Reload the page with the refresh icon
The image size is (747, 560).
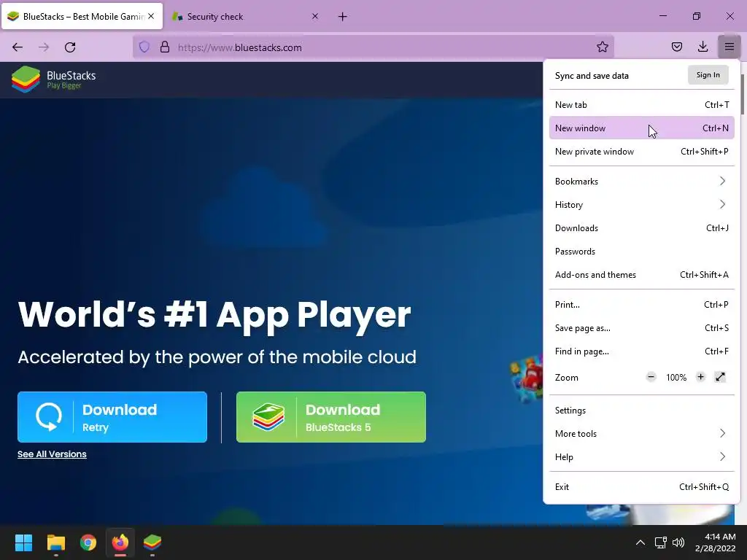point(70,47)
